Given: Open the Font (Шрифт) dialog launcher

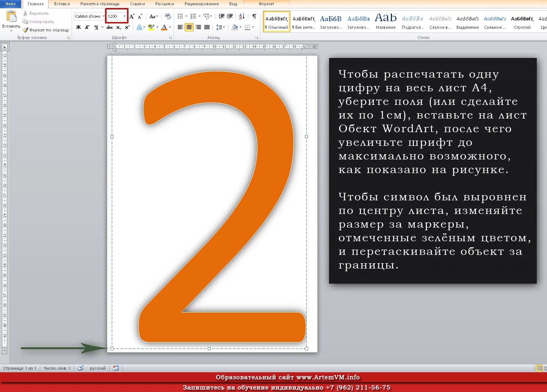Looking at the screenshot, I should tap(170, 38).
